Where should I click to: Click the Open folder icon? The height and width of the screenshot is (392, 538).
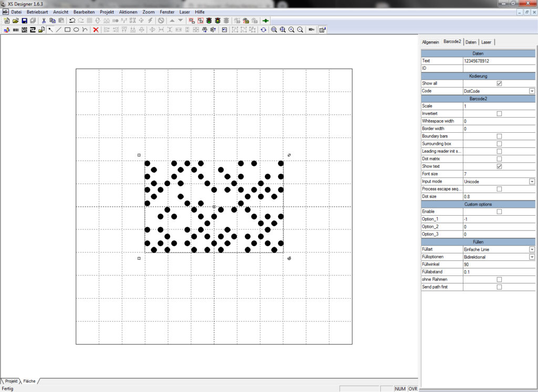[16, 20]
